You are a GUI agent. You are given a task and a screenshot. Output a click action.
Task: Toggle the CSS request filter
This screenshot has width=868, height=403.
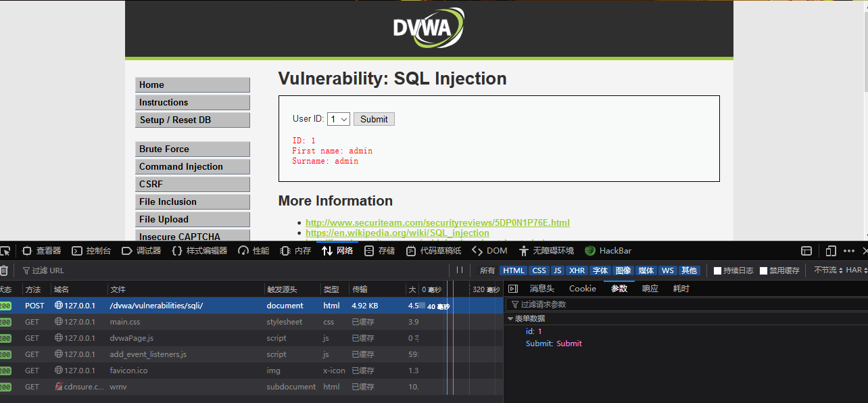tap(539, 270)
